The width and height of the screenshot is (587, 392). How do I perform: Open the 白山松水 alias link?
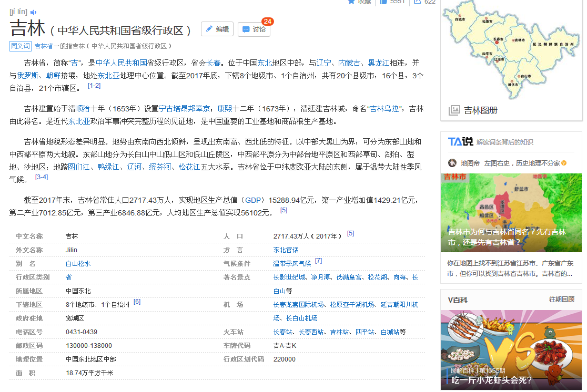click(78, 264)
